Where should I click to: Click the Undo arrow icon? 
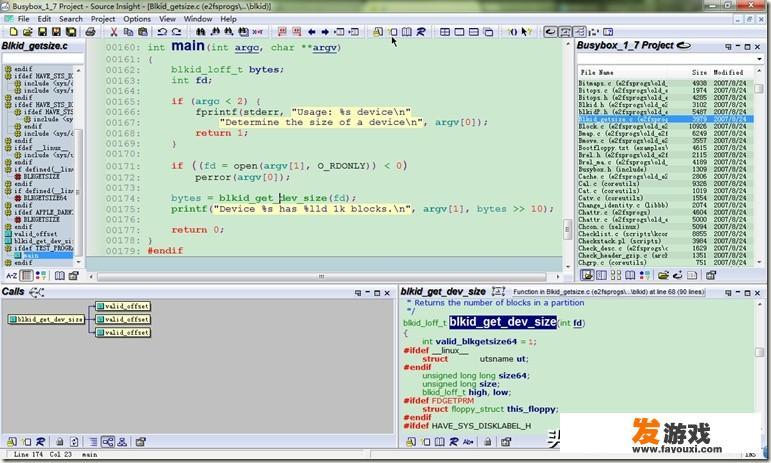coord(162,32)
